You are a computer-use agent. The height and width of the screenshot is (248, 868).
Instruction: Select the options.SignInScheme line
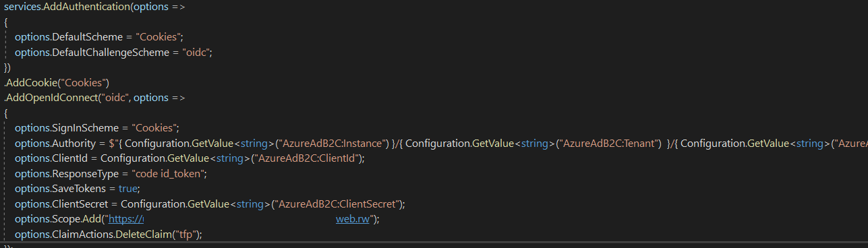pyautogui.click(x=96, y=127)
